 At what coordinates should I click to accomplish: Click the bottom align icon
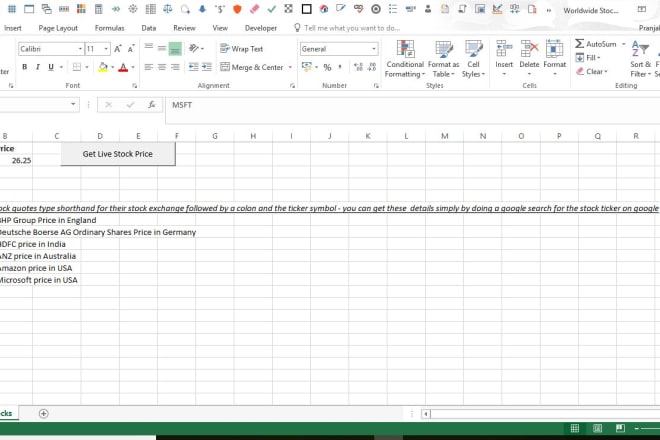[175, 48]
